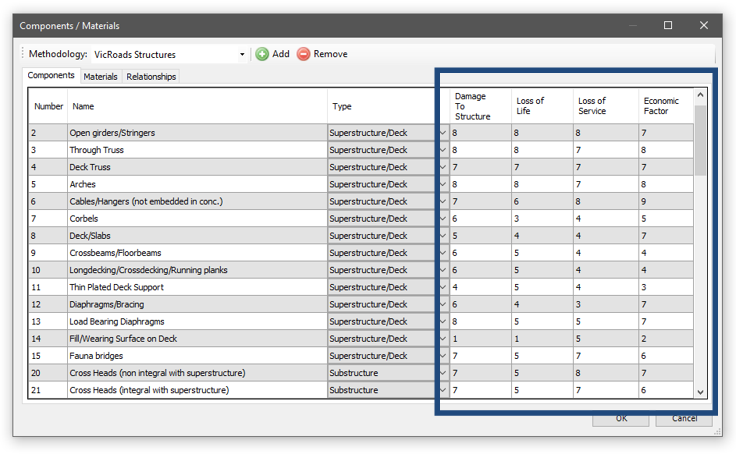Sort by the Name column header

pyautogui.click(x=196, y=106)
